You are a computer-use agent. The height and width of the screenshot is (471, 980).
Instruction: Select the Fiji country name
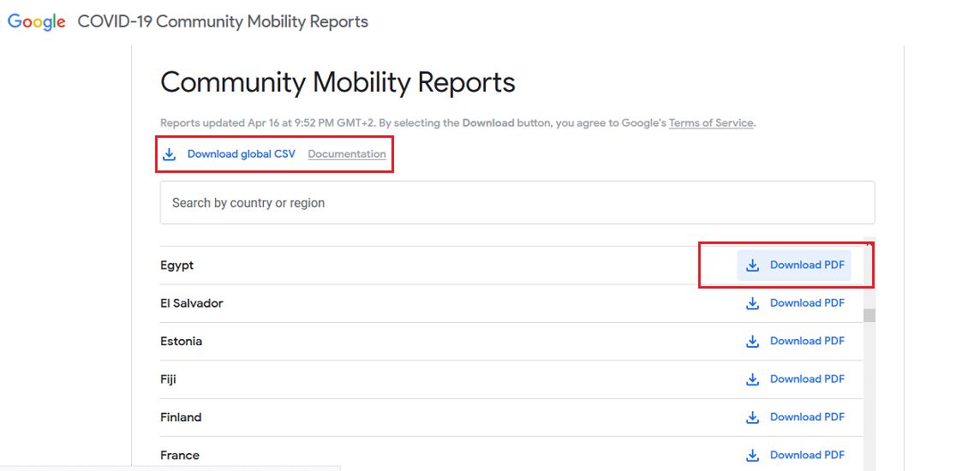[x=168, y=380]
